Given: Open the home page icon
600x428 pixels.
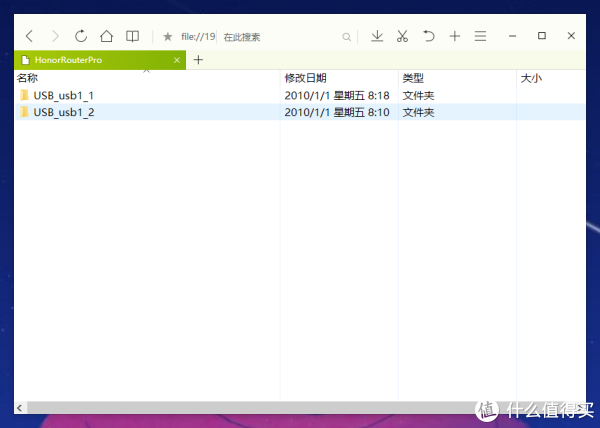Looking at the screenshot, I should coord(106,36).
